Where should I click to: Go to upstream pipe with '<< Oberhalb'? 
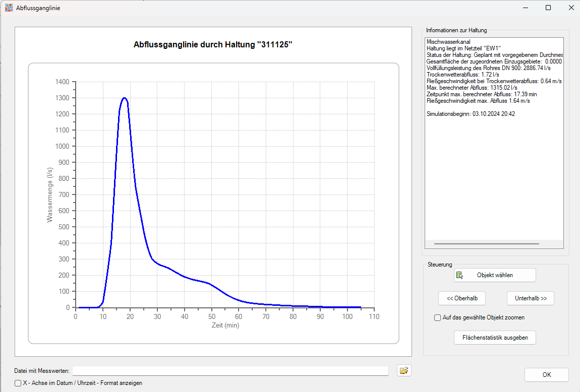(x=462, y=298)
